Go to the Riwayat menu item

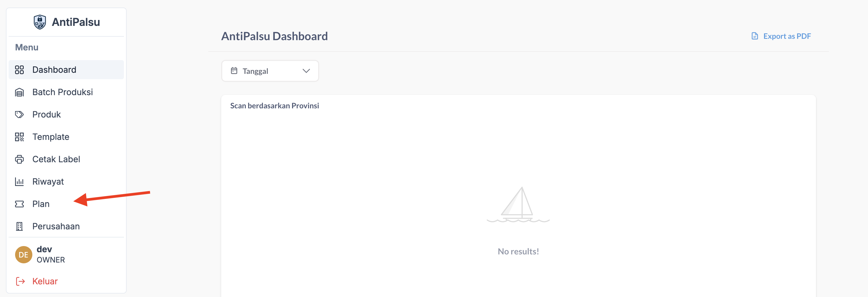coord(48,182)
